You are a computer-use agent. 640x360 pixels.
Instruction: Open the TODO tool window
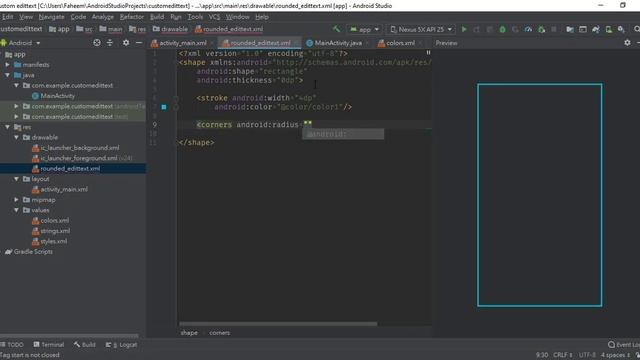pos(12,344)
